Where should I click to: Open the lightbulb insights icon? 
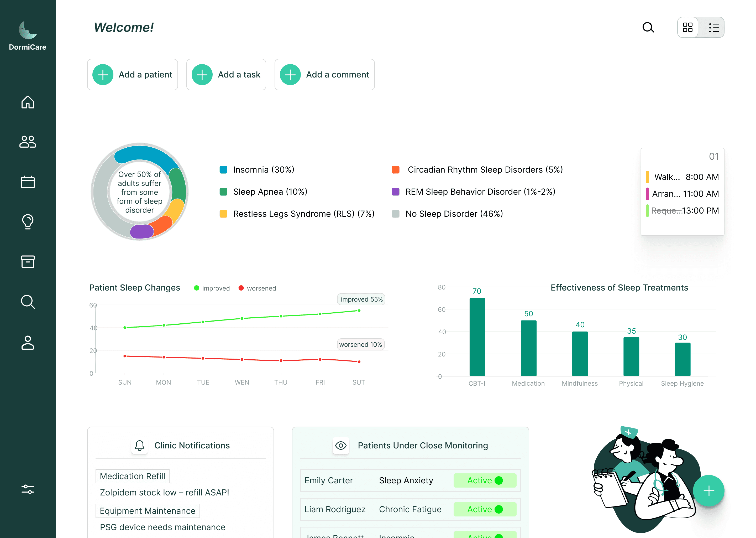click(x=28, y=222)
